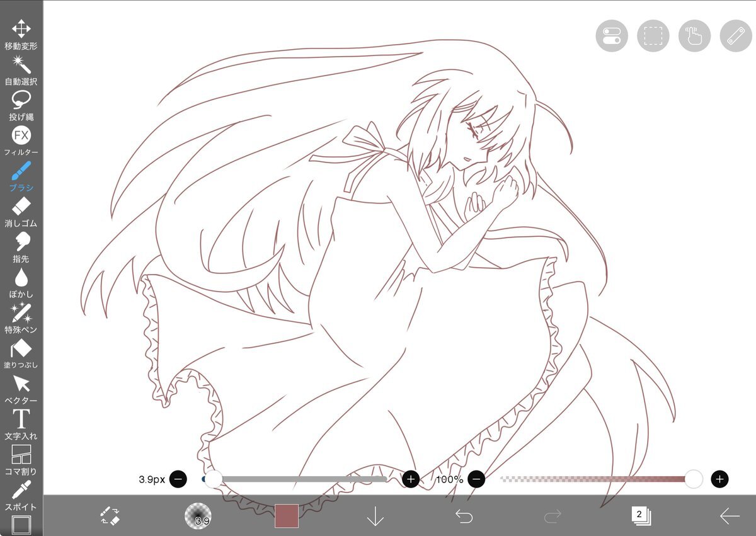Viewport: 756px width, 536px height.
Task: Select the 自動選択 magic wand tool
Action: pyautogui.click(x=21, y=70)
